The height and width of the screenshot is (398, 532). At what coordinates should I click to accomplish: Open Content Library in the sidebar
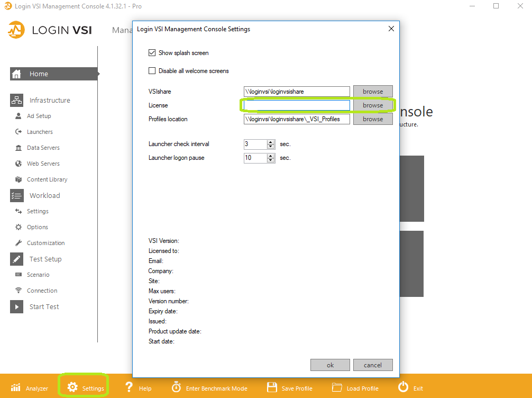click(47, 179)
